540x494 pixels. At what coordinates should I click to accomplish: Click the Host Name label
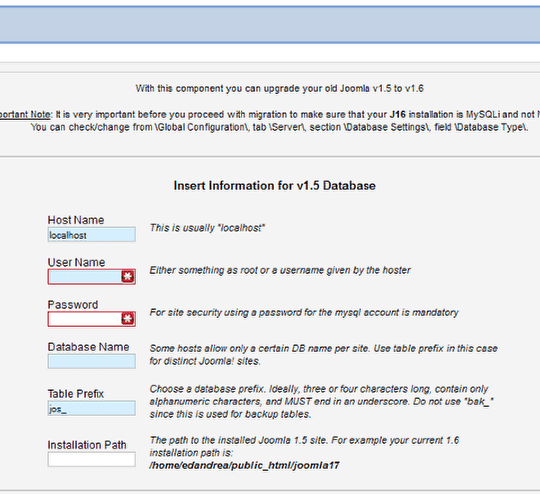(76, 220)
